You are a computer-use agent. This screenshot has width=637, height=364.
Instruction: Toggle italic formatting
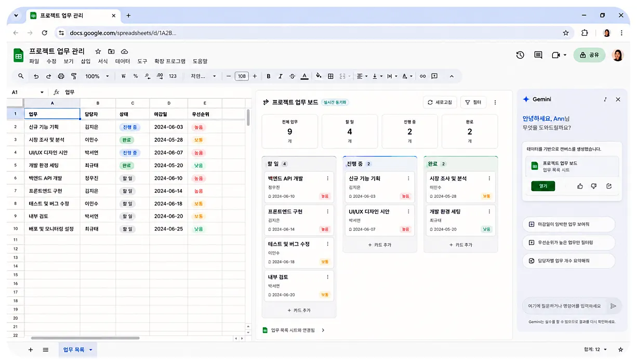281,76
